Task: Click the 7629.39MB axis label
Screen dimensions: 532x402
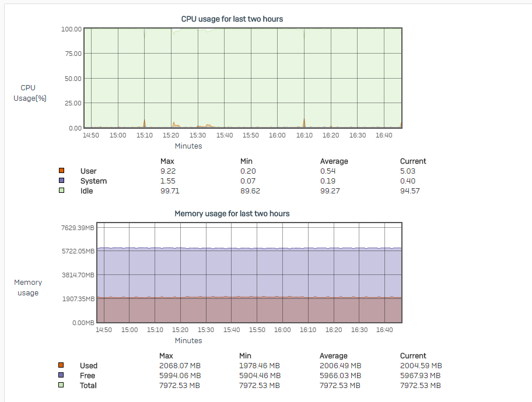Action: pos(78,228)
